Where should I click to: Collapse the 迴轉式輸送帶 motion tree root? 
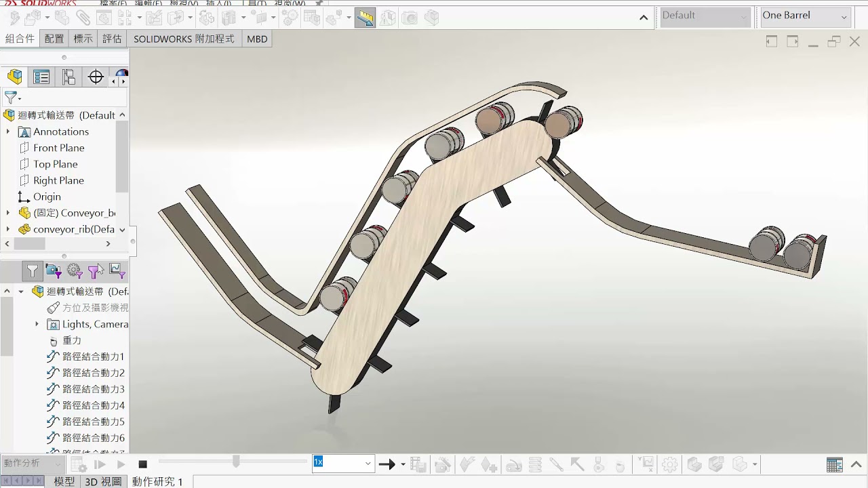(x=21, y=291)
